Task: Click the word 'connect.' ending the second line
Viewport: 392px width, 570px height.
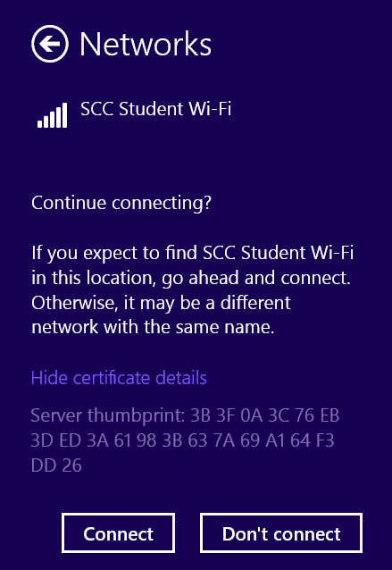Action: [316, 278]
